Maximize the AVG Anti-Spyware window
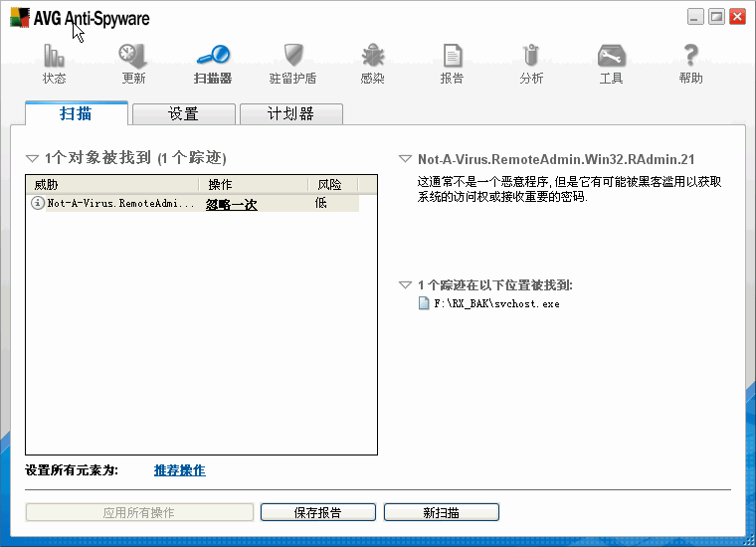 coord(716,17)
